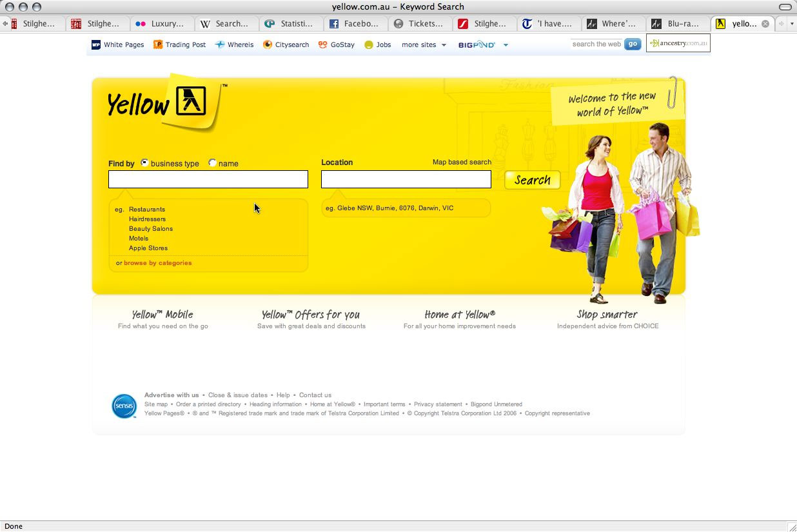Open White Pages via its blue icon
797x532 pixels.
96,44
